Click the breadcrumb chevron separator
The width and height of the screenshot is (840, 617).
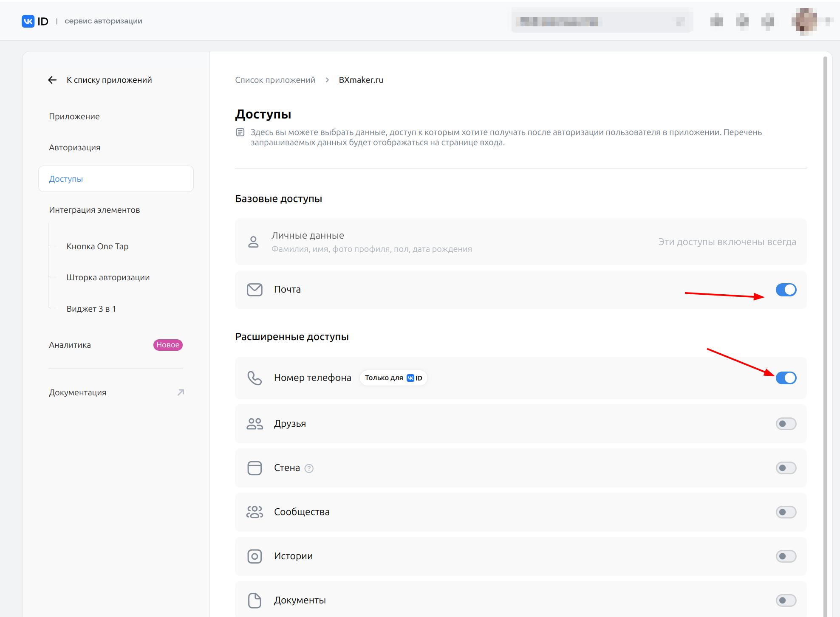(x=327, y=80)
